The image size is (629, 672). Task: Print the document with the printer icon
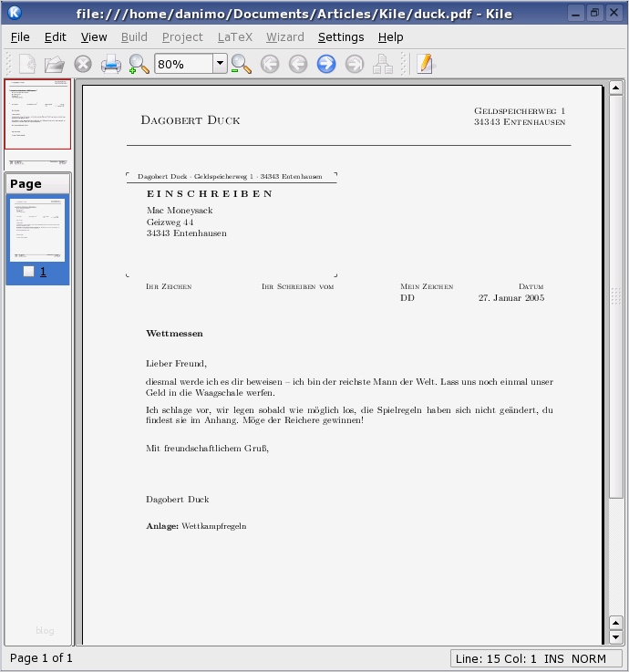(111, 65)
